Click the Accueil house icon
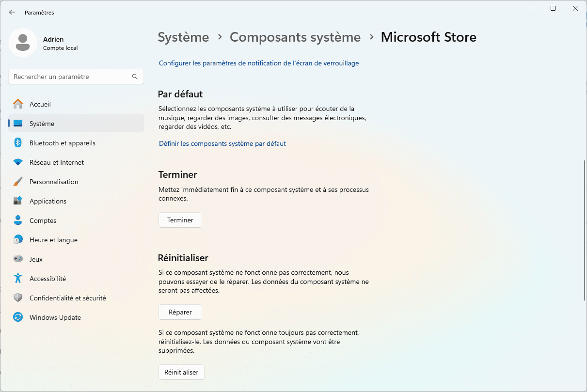This screenshot has width=587, height=392. [18, 104]
